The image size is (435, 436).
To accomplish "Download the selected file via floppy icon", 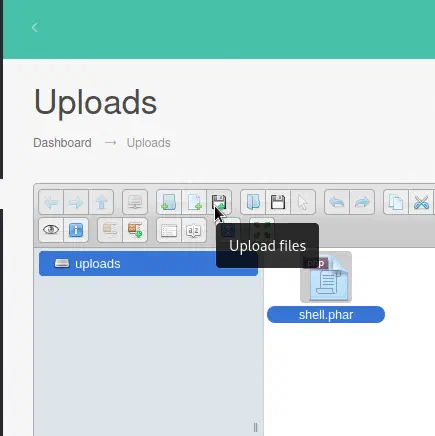I will [x=278, y=202].
